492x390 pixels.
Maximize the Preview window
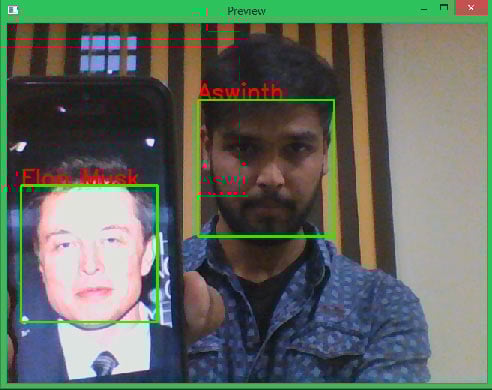click(x=444, y=8)
